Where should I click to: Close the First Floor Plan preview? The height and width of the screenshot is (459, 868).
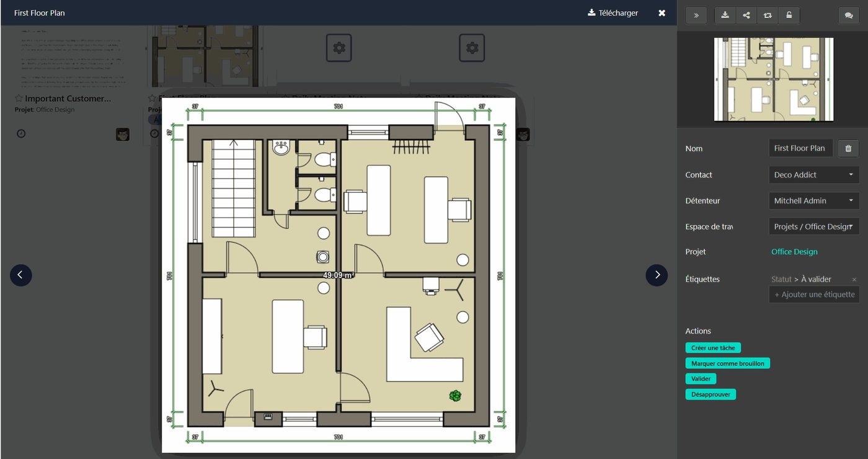coord(662,13)
